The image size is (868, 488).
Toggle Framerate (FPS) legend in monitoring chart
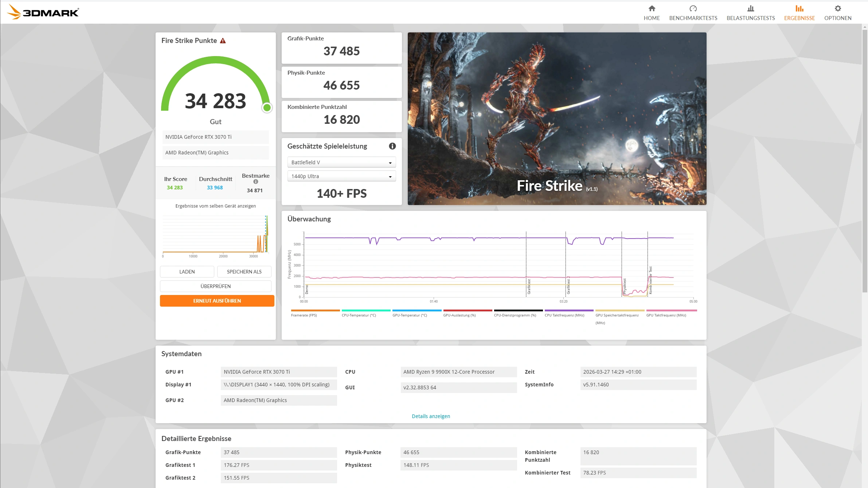pyautogui.click(x=304, y=315)
